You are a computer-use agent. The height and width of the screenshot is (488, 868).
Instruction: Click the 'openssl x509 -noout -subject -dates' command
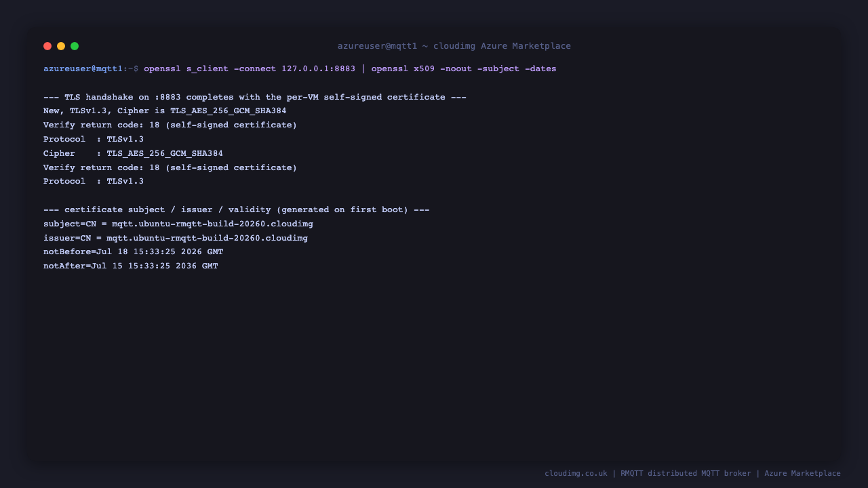pos(464,69)
